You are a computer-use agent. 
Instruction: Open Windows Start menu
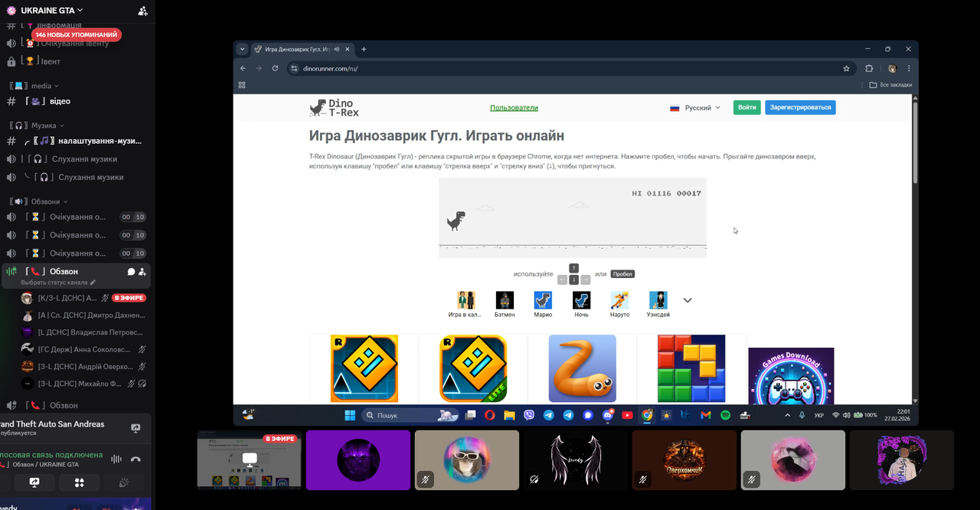pos(350,415)
